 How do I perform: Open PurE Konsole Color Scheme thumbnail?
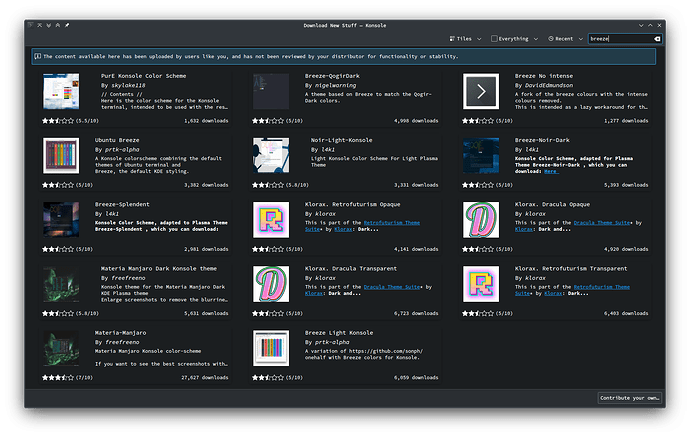[x=61, y=91]
